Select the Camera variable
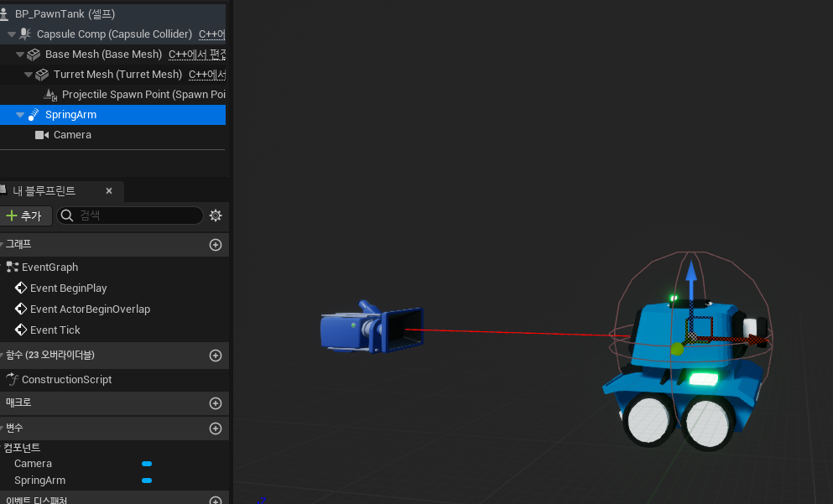This screenshot has width=833, height=504. pos(33,464)
